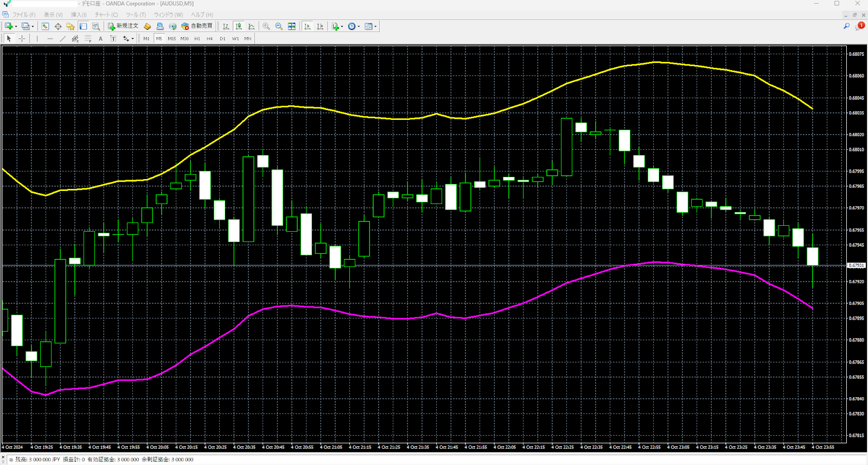Open the ファイル (F) menu

[x=24, y=15]
